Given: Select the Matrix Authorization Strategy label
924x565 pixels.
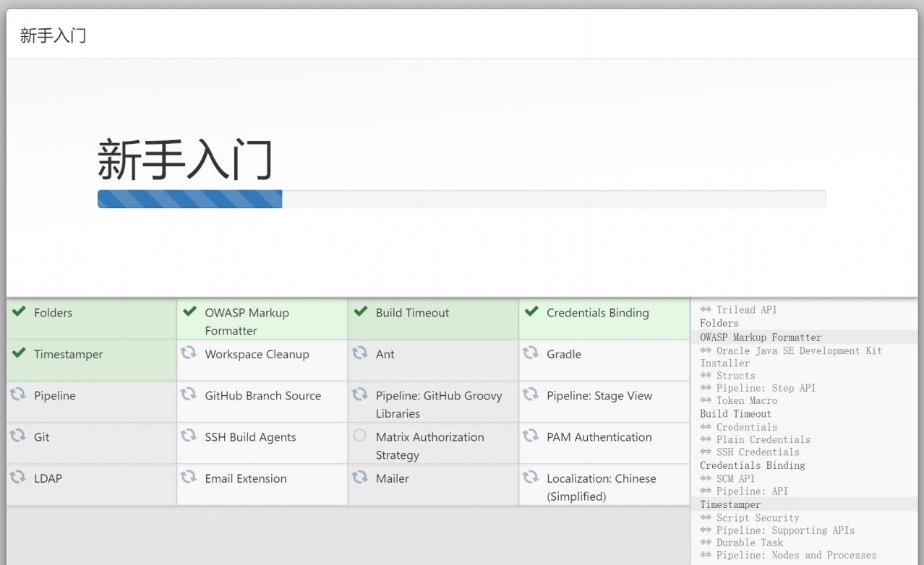Looking at the screenshot, I should [430, 446].
